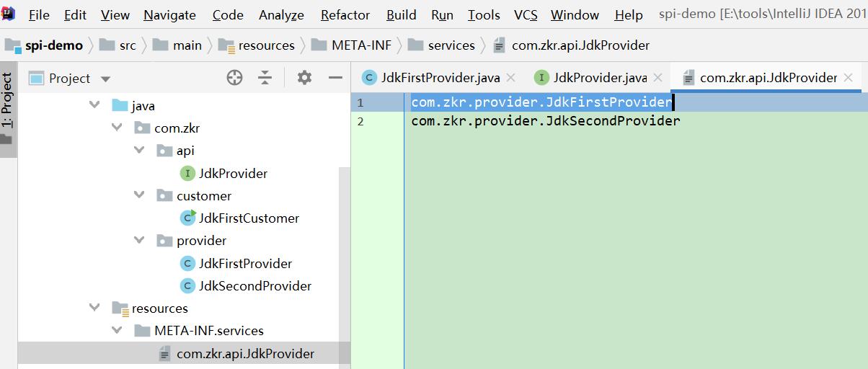Viewport: 868px width, 369px height.
Task: Click the com.zkr.provider.JdkSecondProvider line
Action: click(x=546, y=121)
